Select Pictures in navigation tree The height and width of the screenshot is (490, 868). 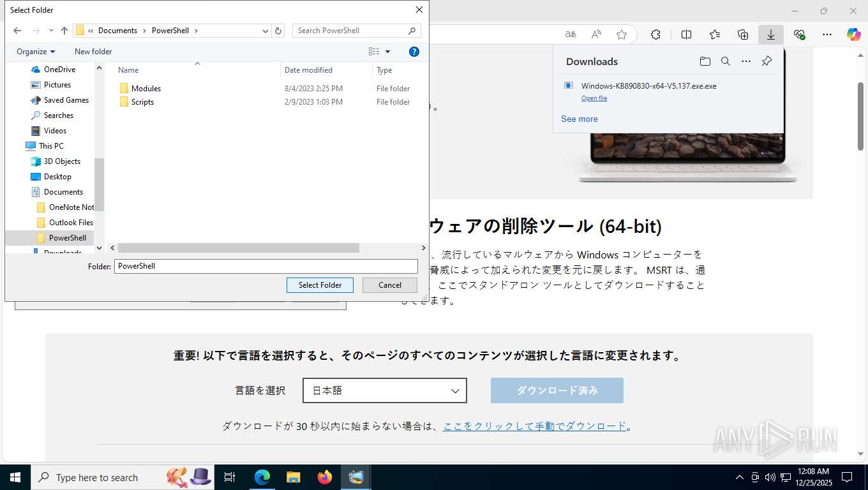click(57, 85)
